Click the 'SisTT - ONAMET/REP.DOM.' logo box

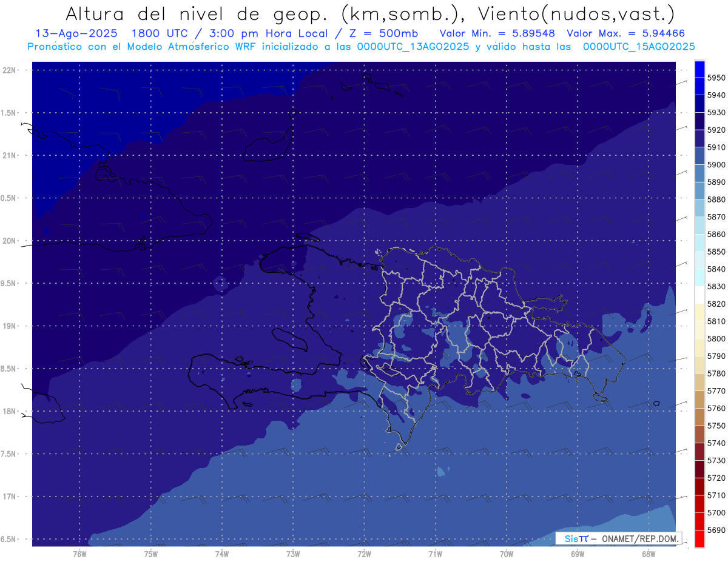(619, 538)
